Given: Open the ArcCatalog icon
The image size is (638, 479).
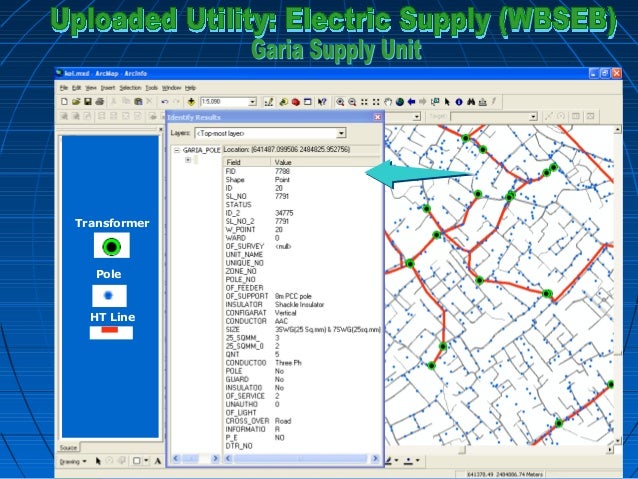Looking at the screenshot, I should 284,102.
